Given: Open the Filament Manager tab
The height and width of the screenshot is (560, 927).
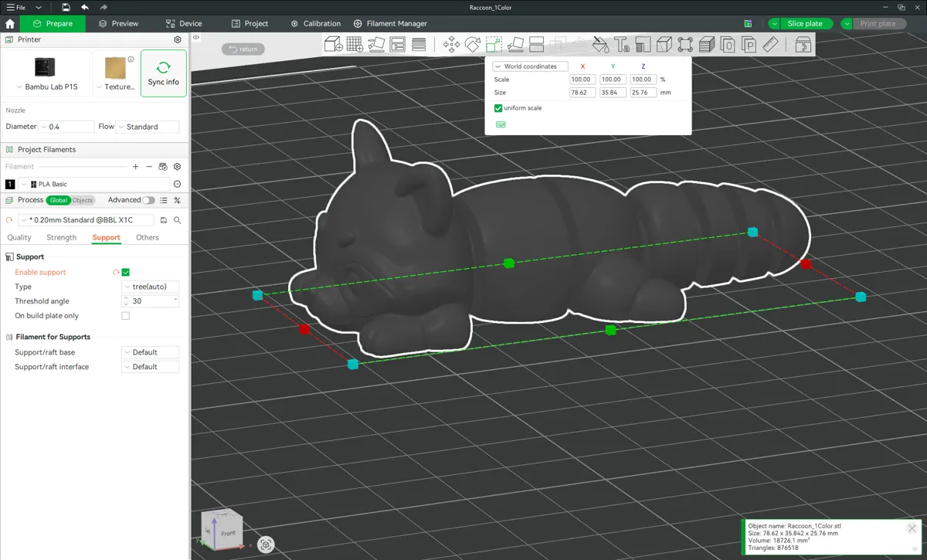Looking at the screenshot, I should (x=390, y=24).
